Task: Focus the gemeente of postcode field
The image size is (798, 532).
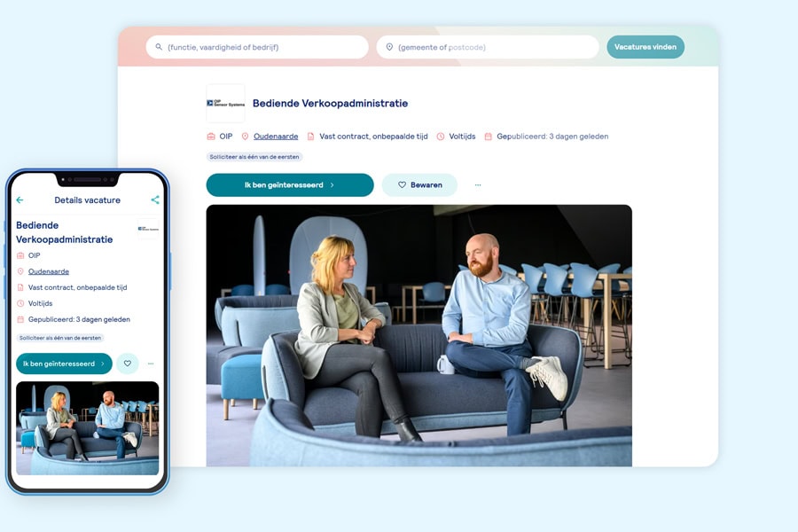Action: tap(488, 47)
